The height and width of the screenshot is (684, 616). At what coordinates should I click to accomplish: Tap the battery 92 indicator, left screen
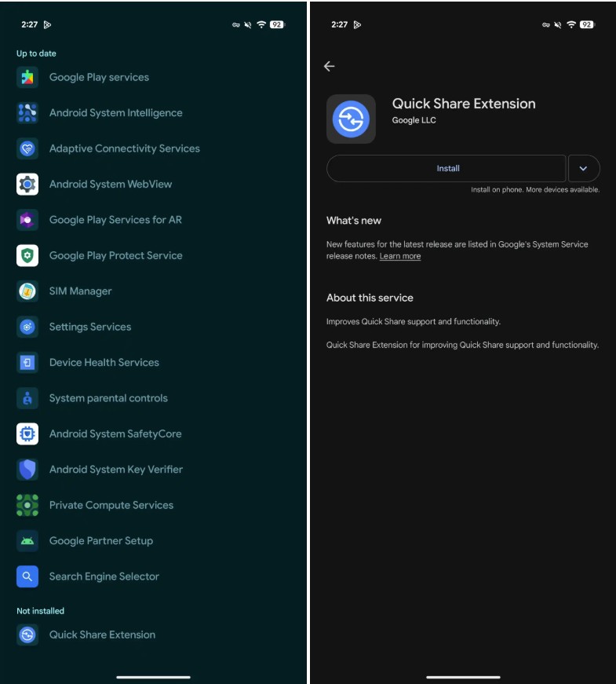coord(277,25)
